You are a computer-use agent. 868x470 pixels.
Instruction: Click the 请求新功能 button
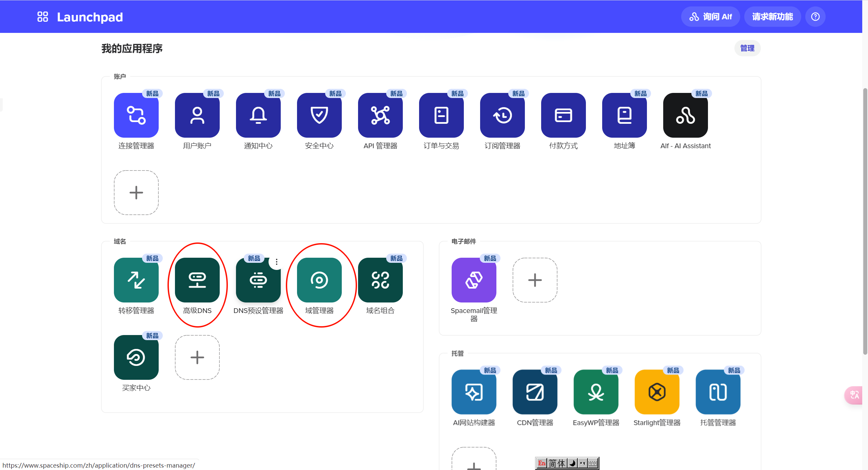click(x=772, y=17)
